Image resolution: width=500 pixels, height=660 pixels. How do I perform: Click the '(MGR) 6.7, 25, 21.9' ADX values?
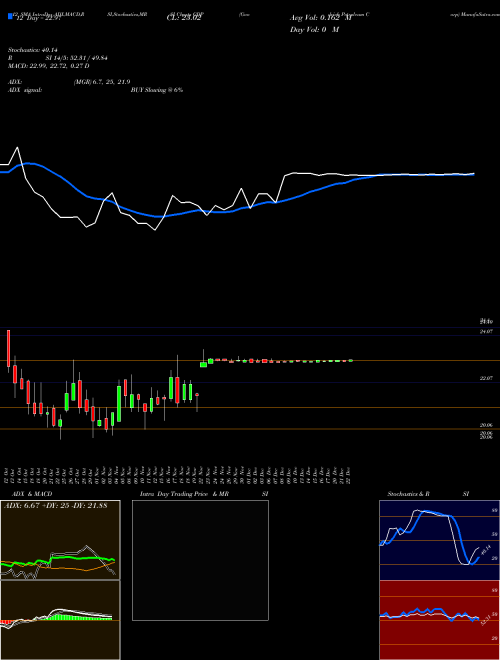[x=101, y=82]
